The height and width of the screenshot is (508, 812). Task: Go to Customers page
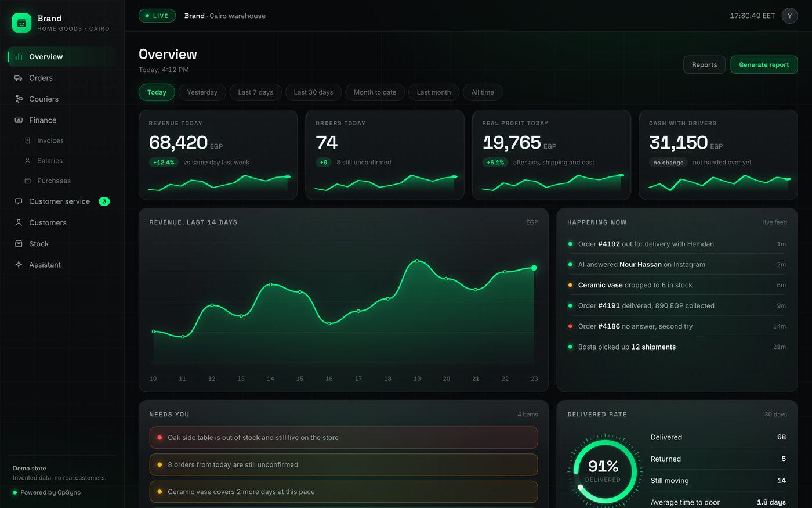62,222
